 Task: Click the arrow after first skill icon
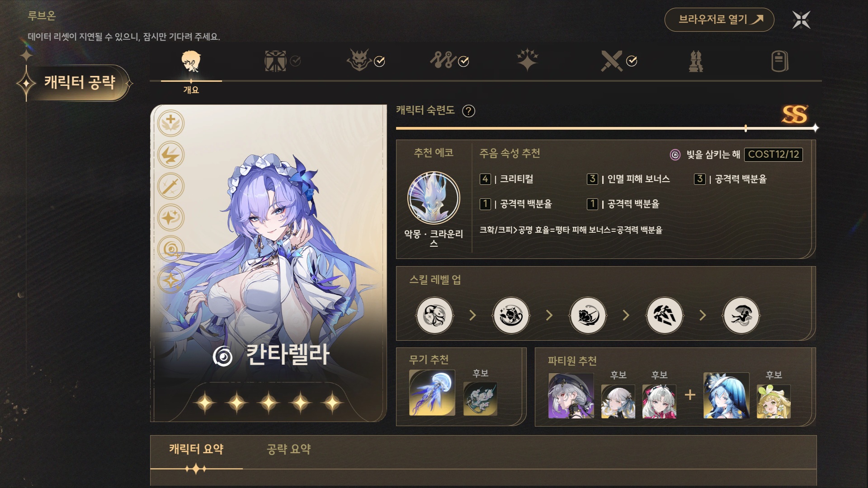tap(473, 315)
